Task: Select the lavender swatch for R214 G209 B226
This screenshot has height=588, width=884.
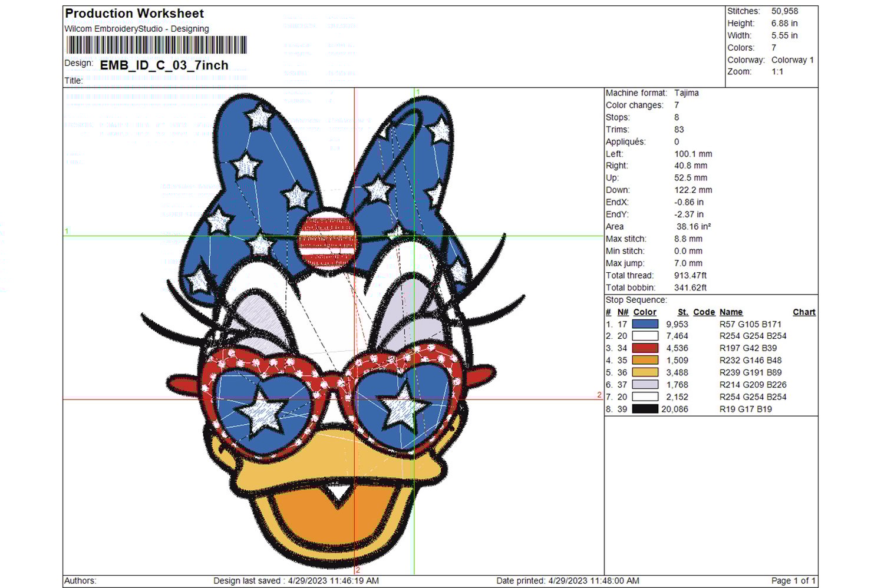Action: tap(645, 385)
